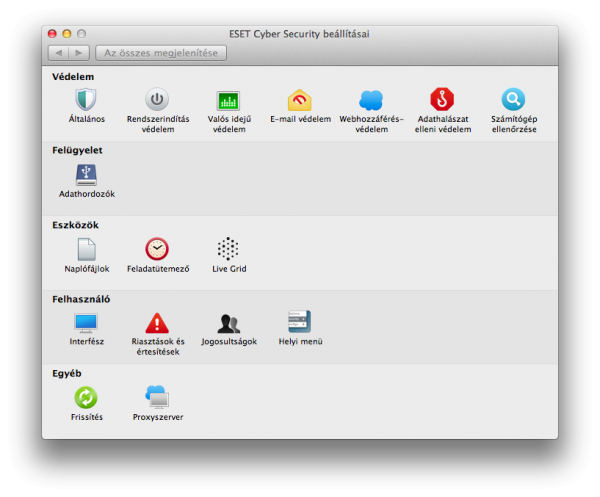Open E-mail védelem settings
The image size is (600, 497).
(300, 100)
